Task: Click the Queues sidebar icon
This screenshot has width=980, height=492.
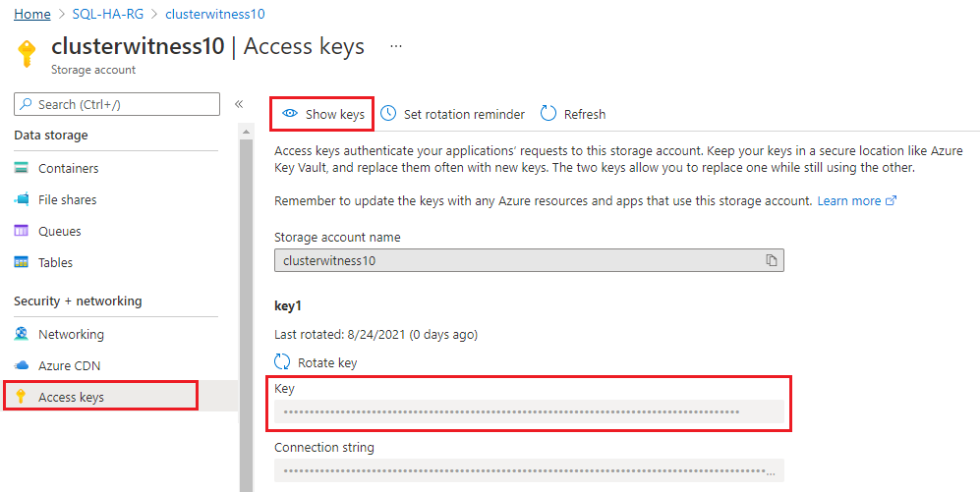Action: (22, 231)
